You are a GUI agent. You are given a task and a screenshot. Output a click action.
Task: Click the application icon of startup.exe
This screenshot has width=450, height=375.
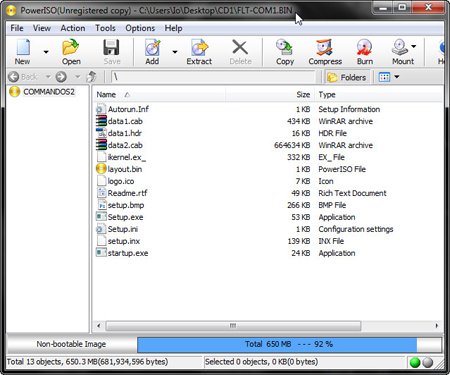click(x=101, y=253)
